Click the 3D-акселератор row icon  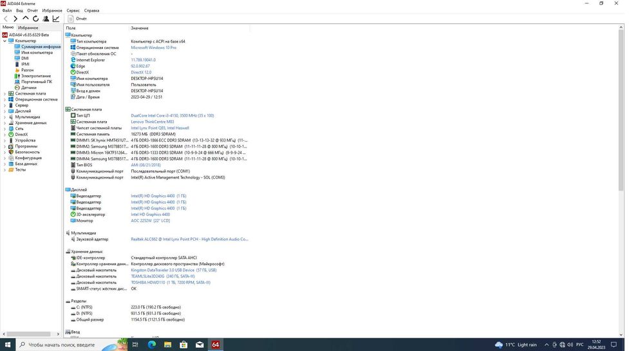[x=73, y=214]
